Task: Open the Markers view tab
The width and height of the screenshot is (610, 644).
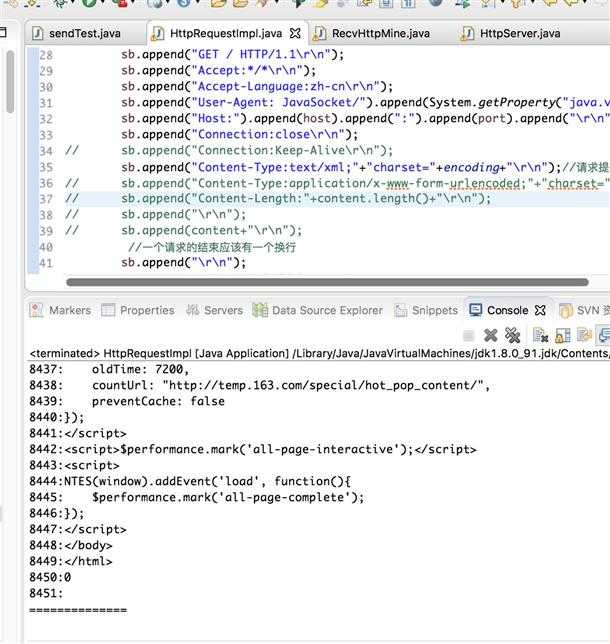Action: (x=60, y=310)
